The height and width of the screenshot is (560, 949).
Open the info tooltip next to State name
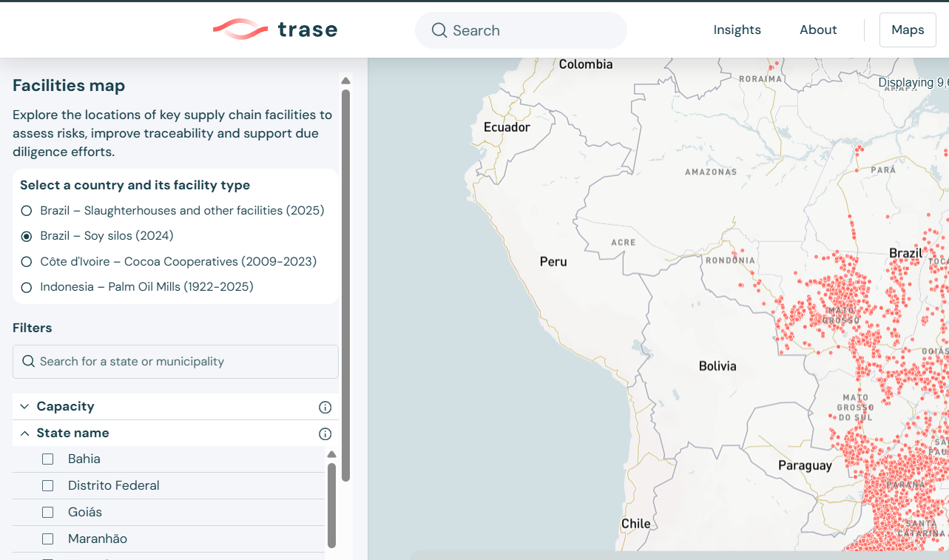click(x=325, y=434)
